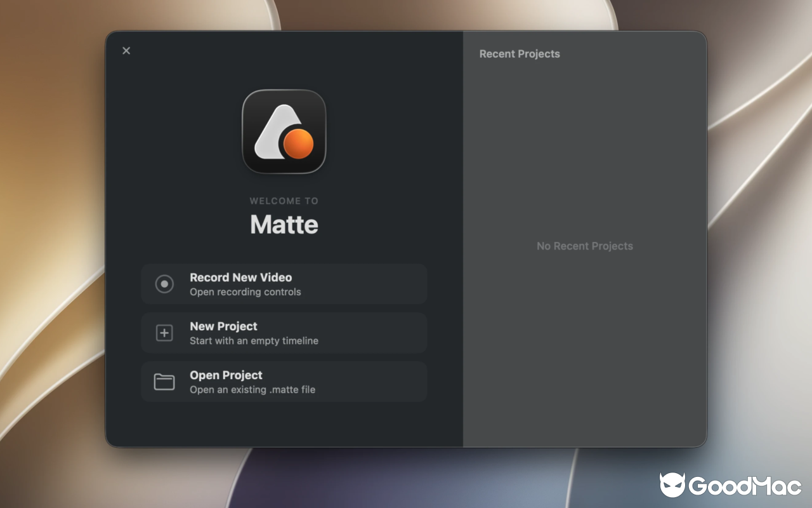Click the New Project button

(x=284, y=333)
